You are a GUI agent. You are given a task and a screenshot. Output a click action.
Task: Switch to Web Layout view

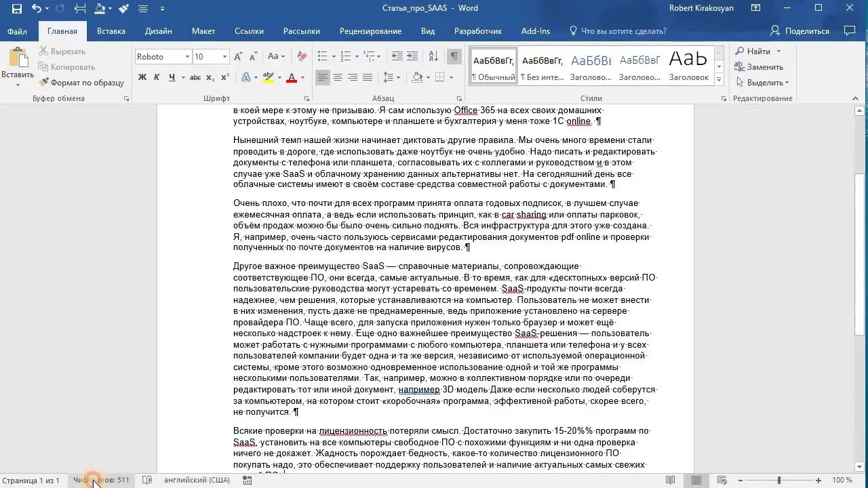tap(723, 481)
